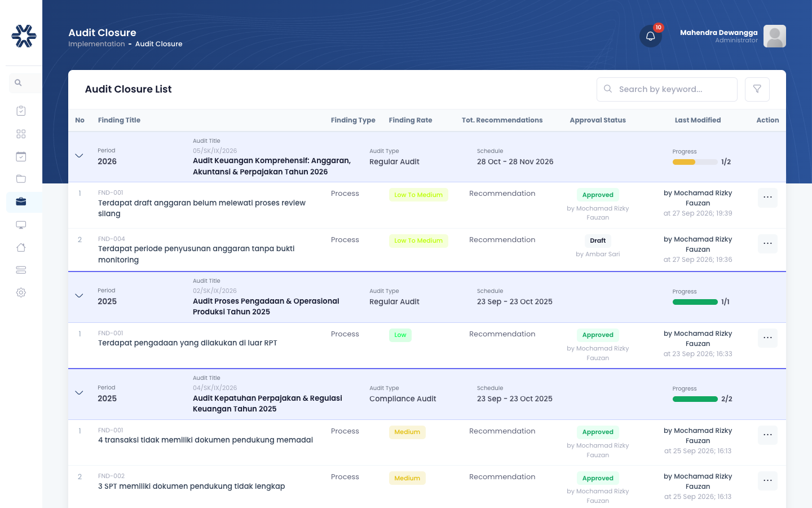Collapse the Audit Kepatuhan Perpajakan & Regulasi group
Viewport: 812px width, 508px height.
tap(79, 393)
